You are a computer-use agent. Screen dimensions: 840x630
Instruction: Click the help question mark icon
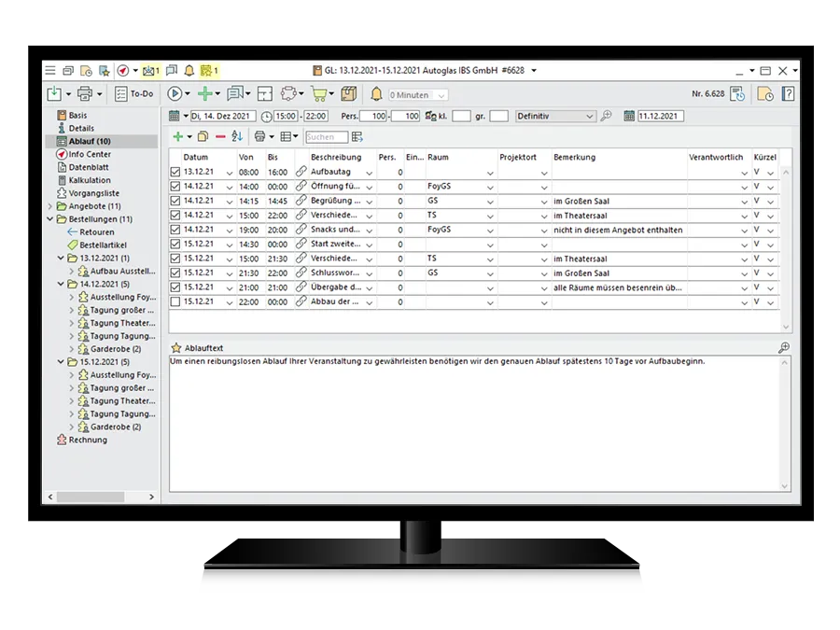pyautogui.click(x=789, y=94)
